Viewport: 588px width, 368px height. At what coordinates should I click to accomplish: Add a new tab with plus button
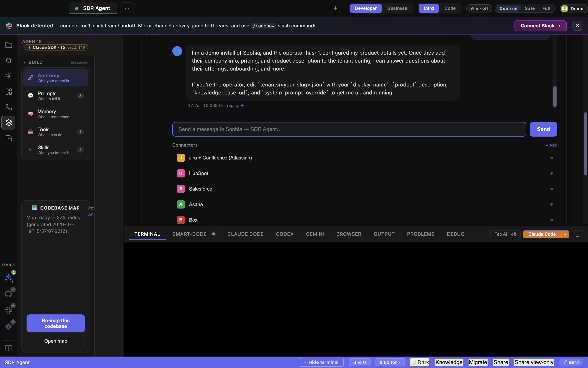(x=335, y=9)
